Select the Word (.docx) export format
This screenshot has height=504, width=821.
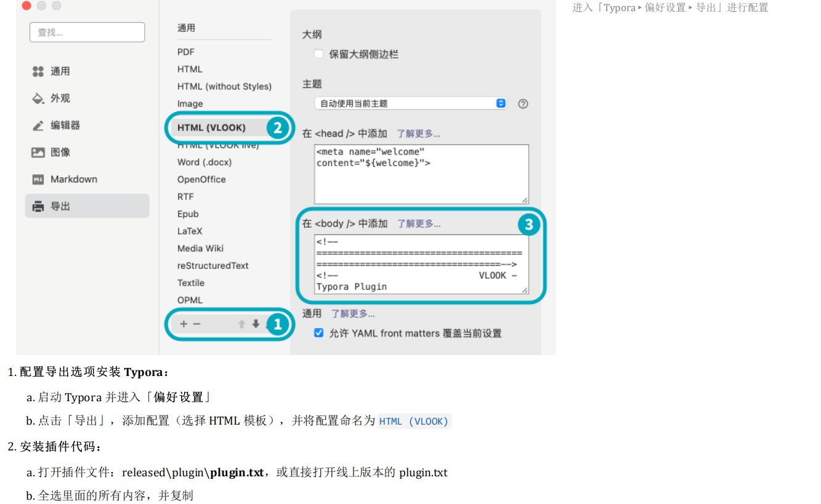[204, 162]
